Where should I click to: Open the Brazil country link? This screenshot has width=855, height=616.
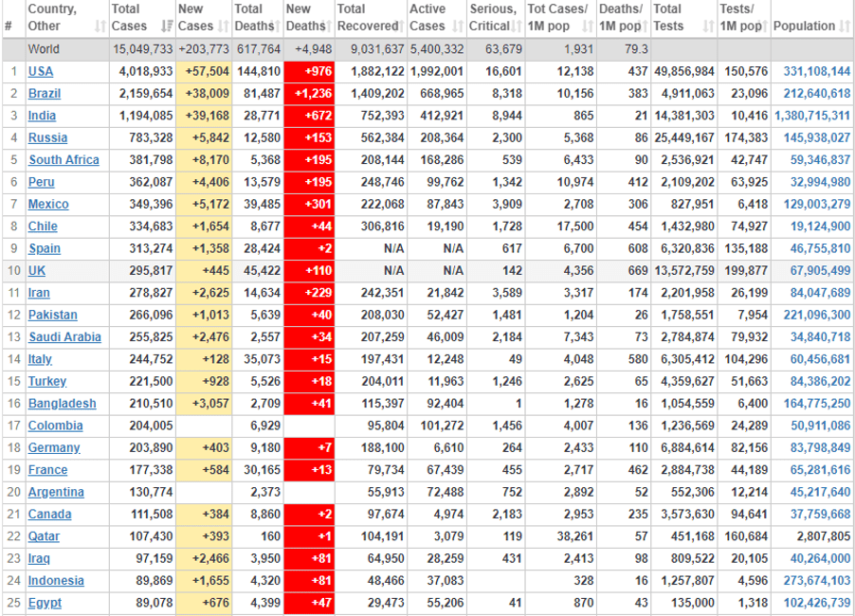point(45,94)
